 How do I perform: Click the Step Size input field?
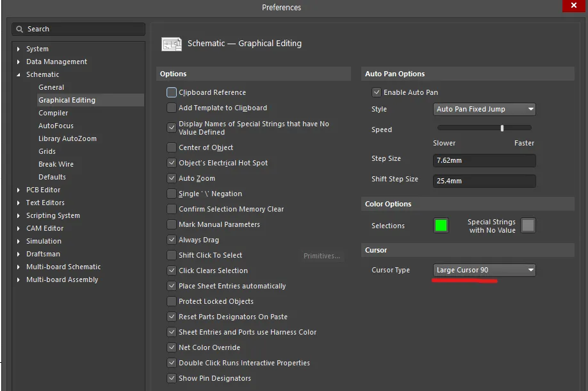click(484, 160)
